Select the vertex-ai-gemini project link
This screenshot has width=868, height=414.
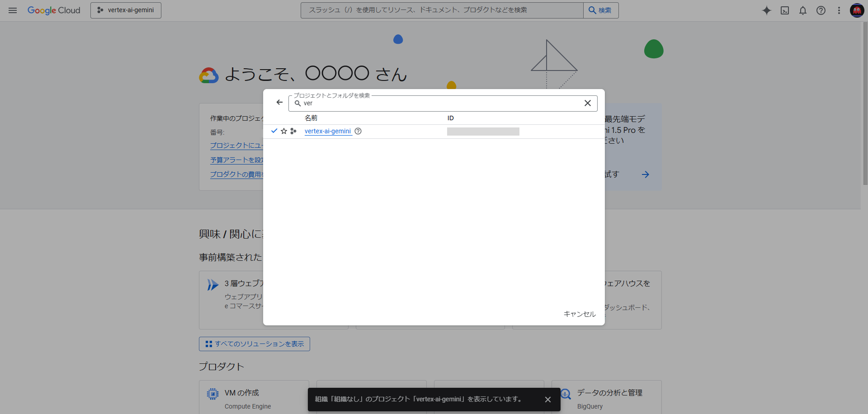328,131
